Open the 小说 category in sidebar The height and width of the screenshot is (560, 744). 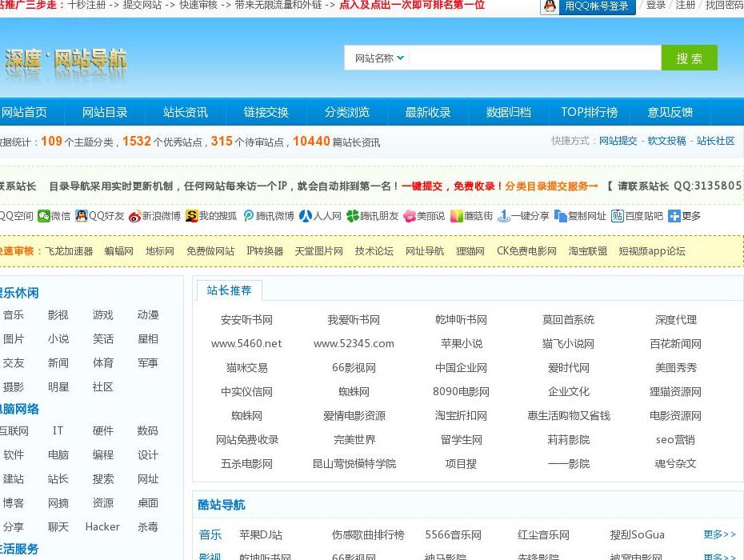(58, 339)
